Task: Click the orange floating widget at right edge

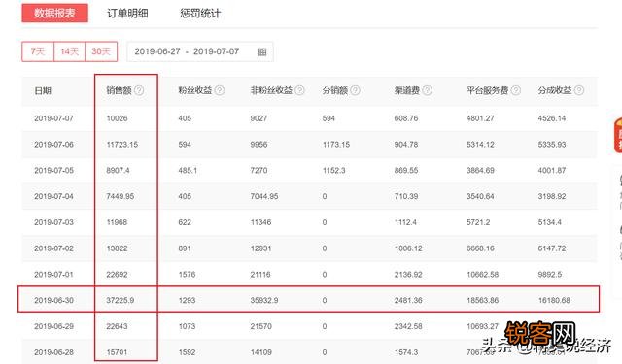Action: (618, 135)
